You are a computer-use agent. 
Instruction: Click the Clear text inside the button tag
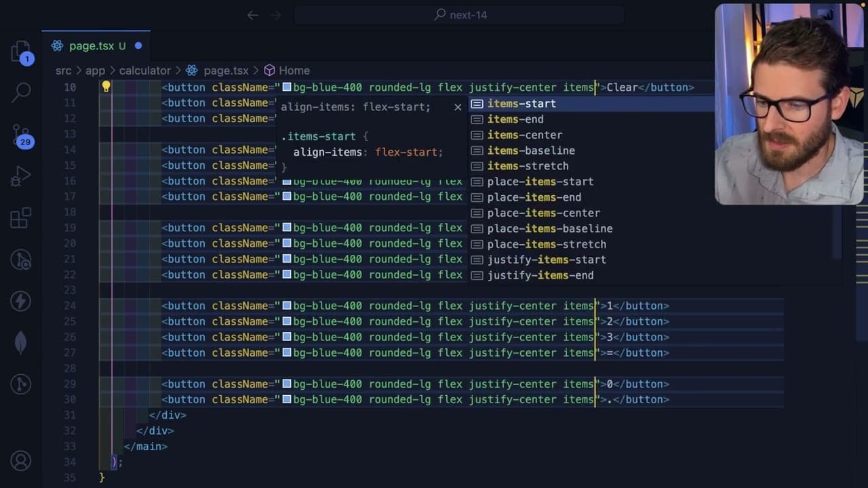pos(622,87)
